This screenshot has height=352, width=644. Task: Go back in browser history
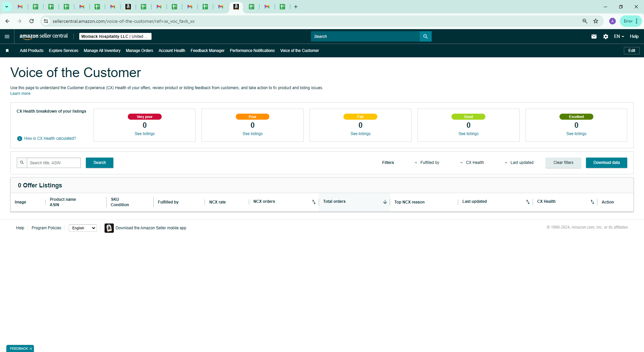tap(7, 21)
